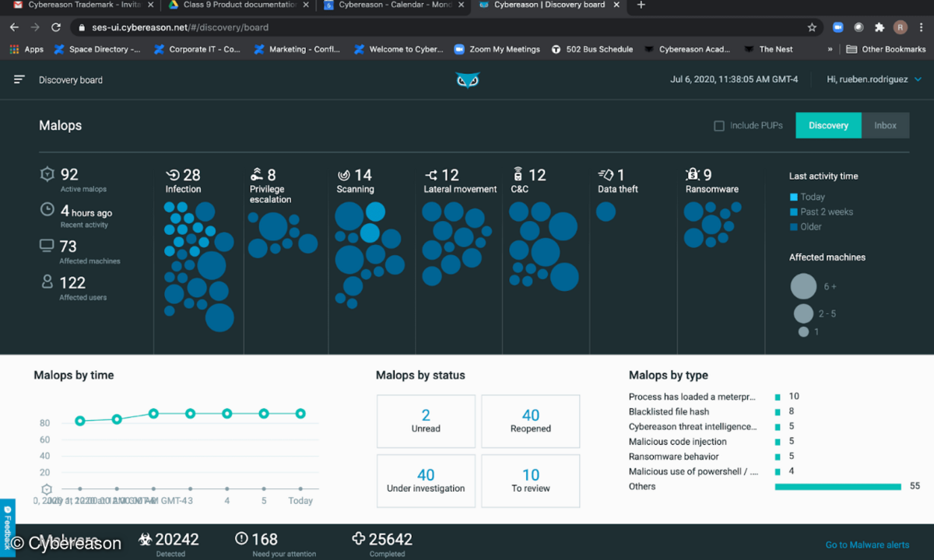Open the 40 Reopened malops card
Viewport: 934px width, 560px height.
(x=531, y=421)
